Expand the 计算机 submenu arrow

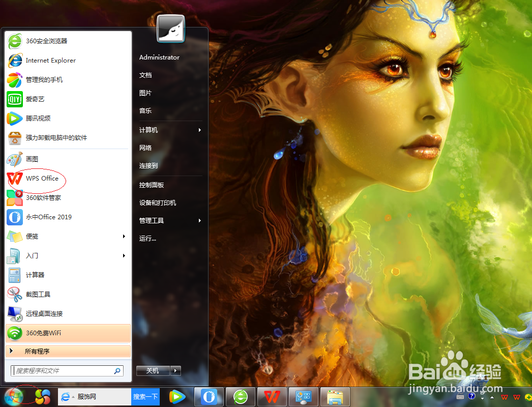(200, 130)
